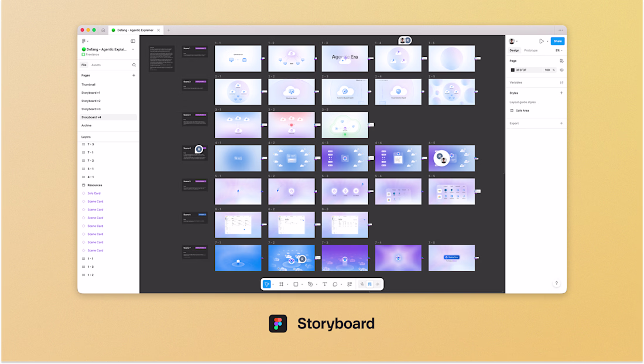Select the Text tool
644x364 pixels.
click(x=324, y=284)
